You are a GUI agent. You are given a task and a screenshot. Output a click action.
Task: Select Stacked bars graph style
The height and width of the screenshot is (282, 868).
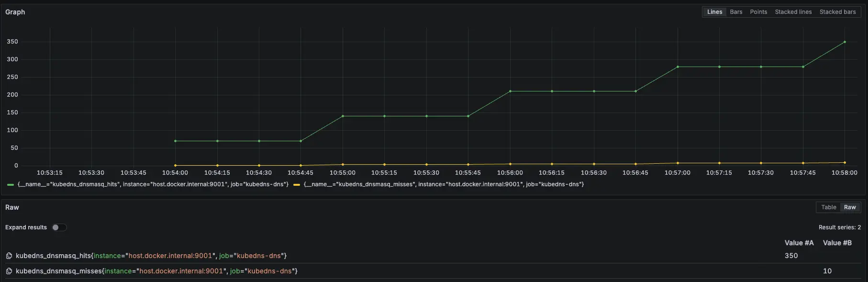pyautogui.click(x=837, y=12)
